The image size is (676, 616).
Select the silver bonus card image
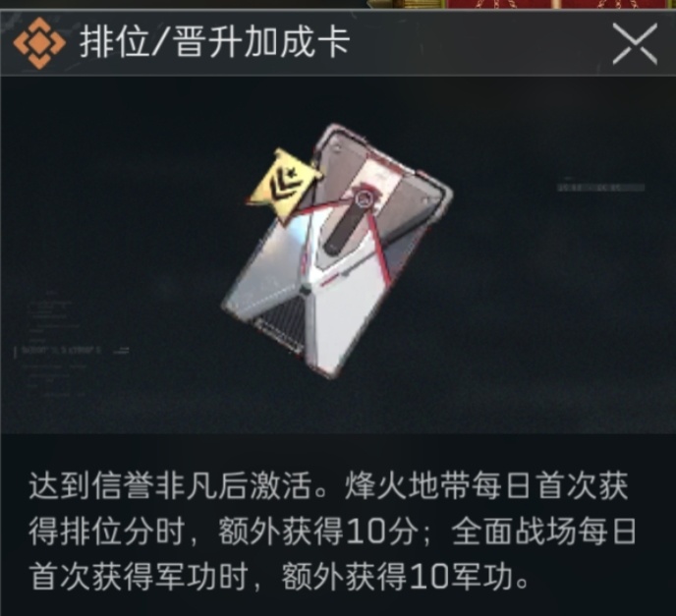tap(336, 252)
